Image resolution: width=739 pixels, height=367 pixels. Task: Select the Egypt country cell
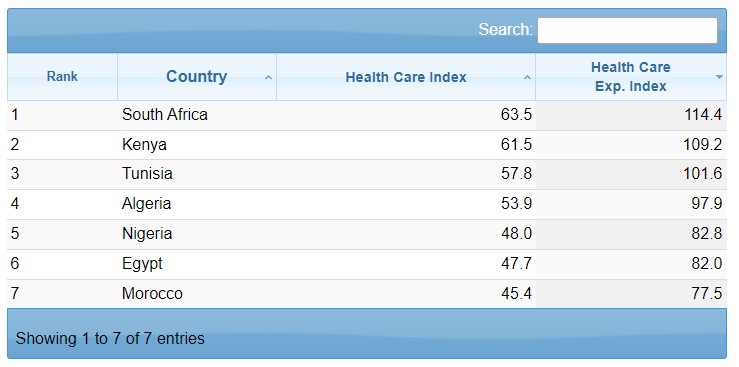(142, 263)
